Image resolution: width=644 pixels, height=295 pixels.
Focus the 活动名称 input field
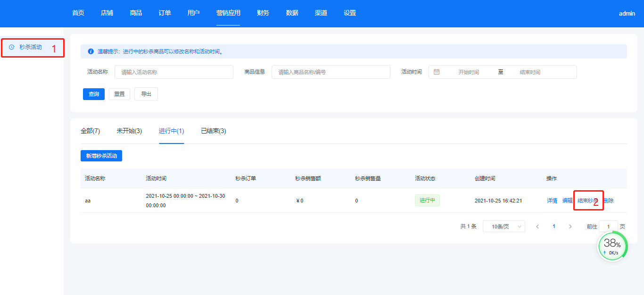pos(173,72)
